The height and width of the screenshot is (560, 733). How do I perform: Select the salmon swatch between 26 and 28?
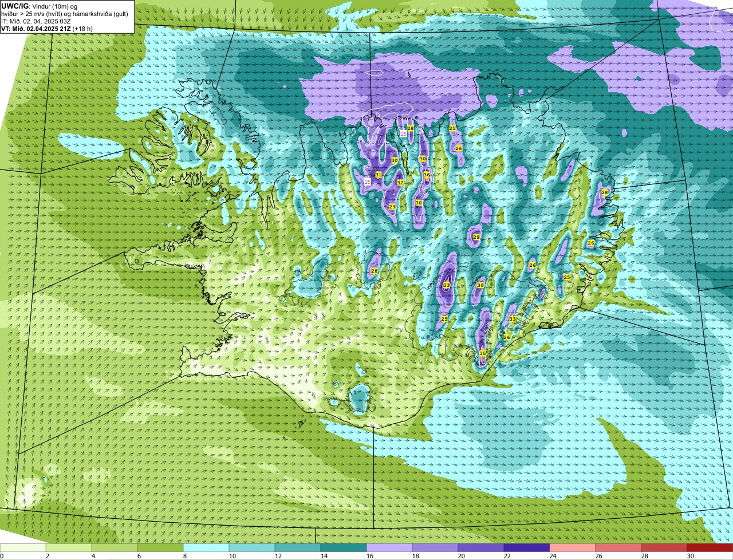618,547
